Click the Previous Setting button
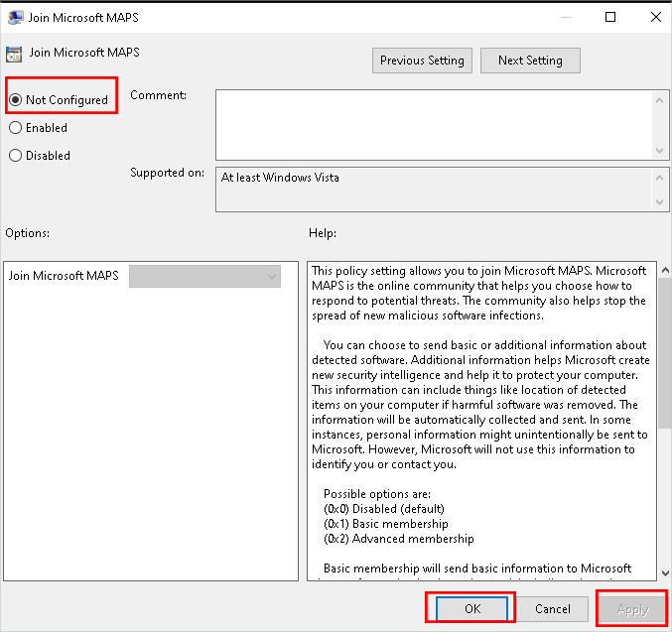 [x=422, y=61]
